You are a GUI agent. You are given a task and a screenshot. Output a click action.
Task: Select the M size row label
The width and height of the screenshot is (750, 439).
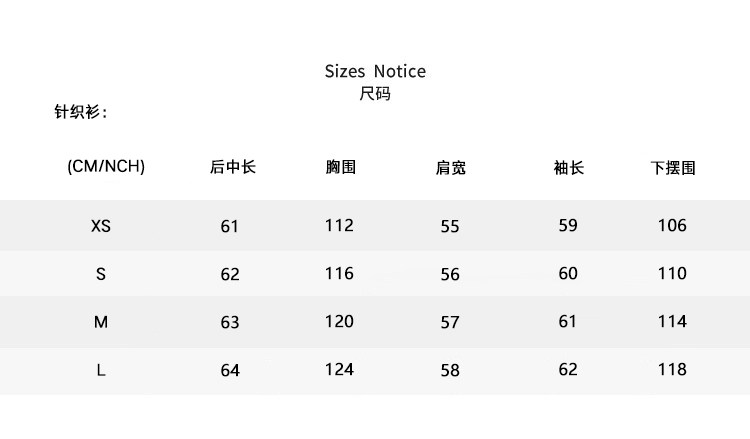click(101, 322)
